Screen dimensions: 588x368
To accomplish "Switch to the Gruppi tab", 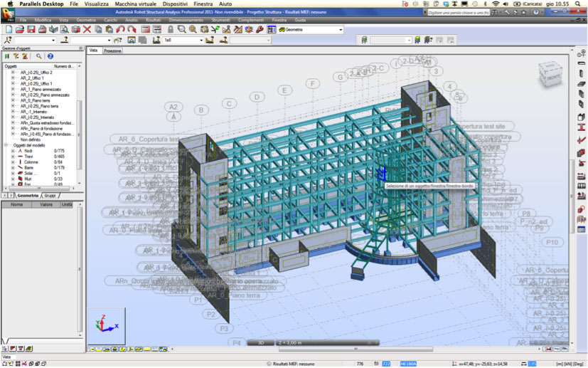I will tap(50, 196).
